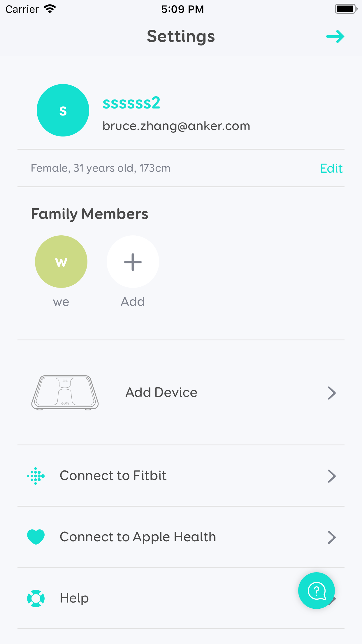The width and height of the screenshot is (362, 644).
Task: Expand the Connect to Fitbit chevron
Action: click(x=332, y=476)
